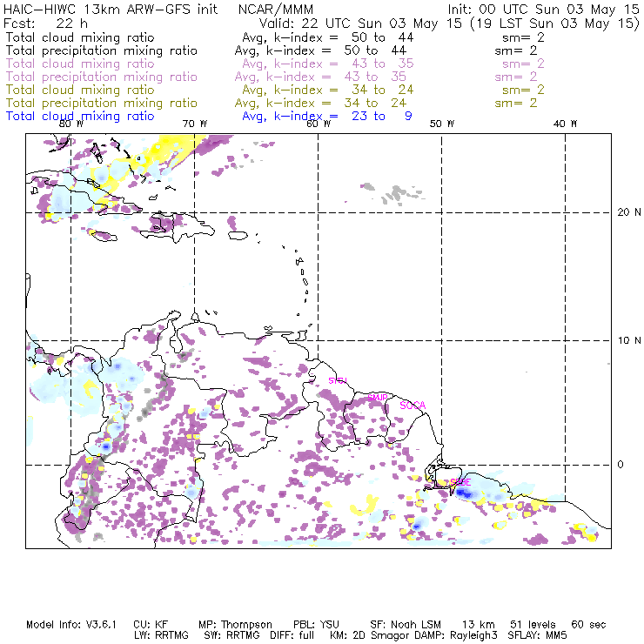Click the olive 'Total precipitation mixing ratio' legend label
The height and width of the screenshot is (644, 644).
click(x=102, y=103)
